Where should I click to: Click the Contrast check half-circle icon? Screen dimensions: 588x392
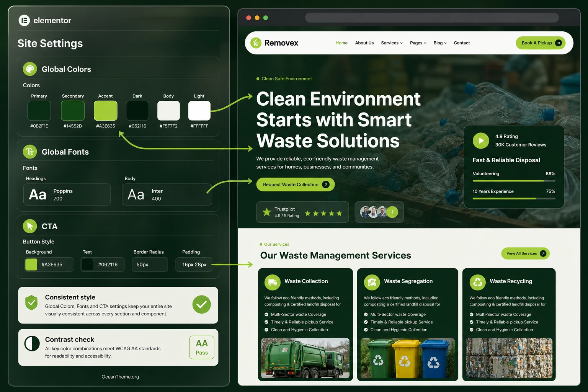[32, 343]
